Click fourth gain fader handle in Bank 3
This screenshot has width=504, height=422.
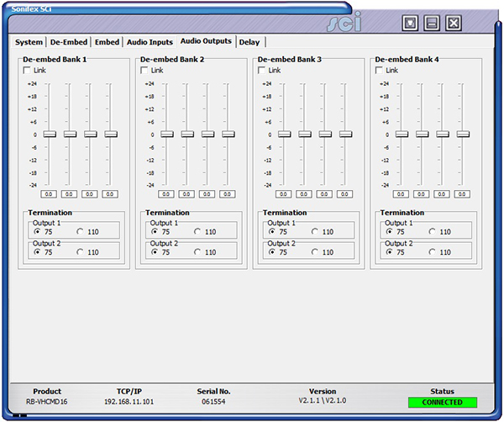pos(345,134)
